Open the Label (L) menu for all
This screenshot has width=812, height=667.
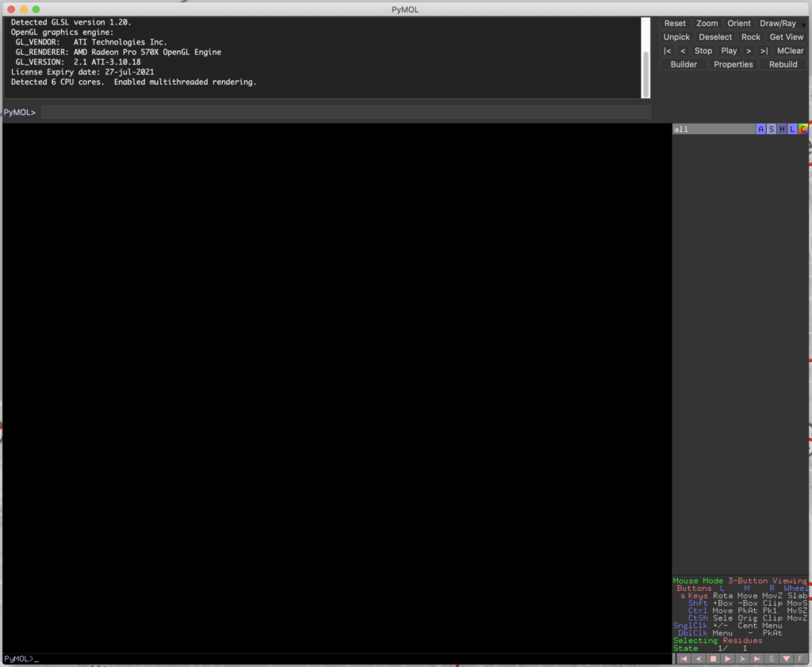coord(792,129)
